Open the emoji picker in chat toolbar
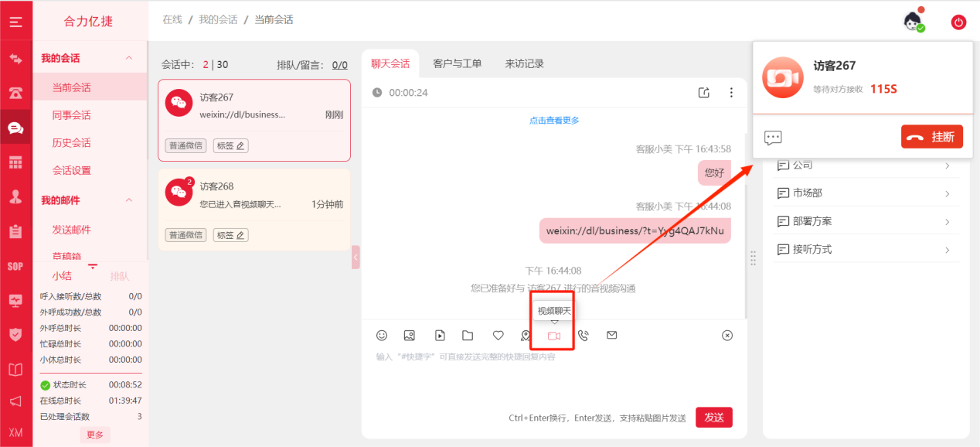This screenshot has width=980, height=447. 382,336
